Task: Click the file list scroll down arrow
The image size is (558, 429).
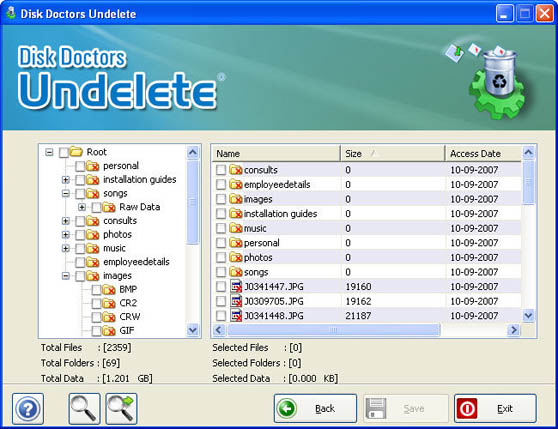Action: 528,316
